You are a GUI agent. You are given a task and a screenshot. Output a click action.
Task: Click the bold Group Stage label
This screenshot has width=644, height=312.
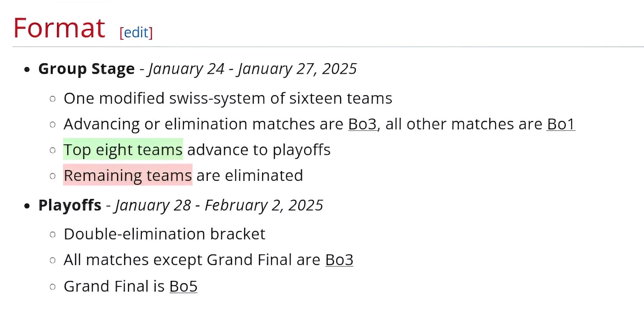pyautogui.click(x=86, y=69)
